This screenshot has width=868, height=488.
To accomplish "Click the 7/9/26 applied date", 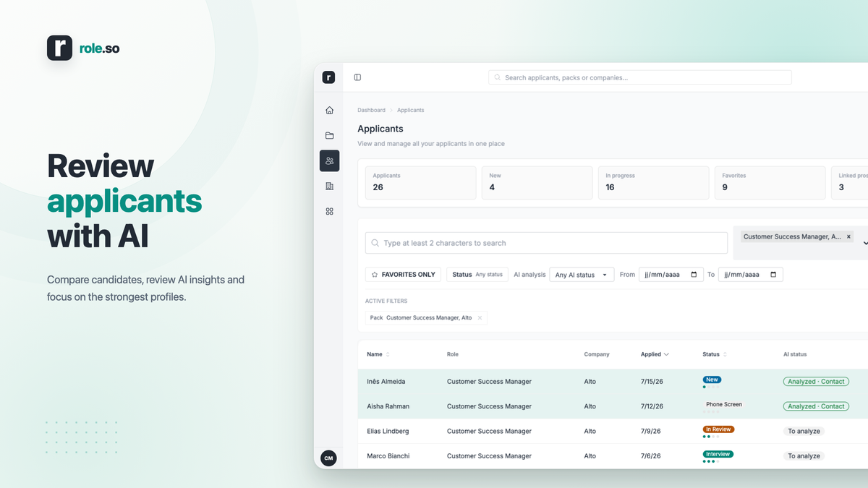I will (650, 431).
